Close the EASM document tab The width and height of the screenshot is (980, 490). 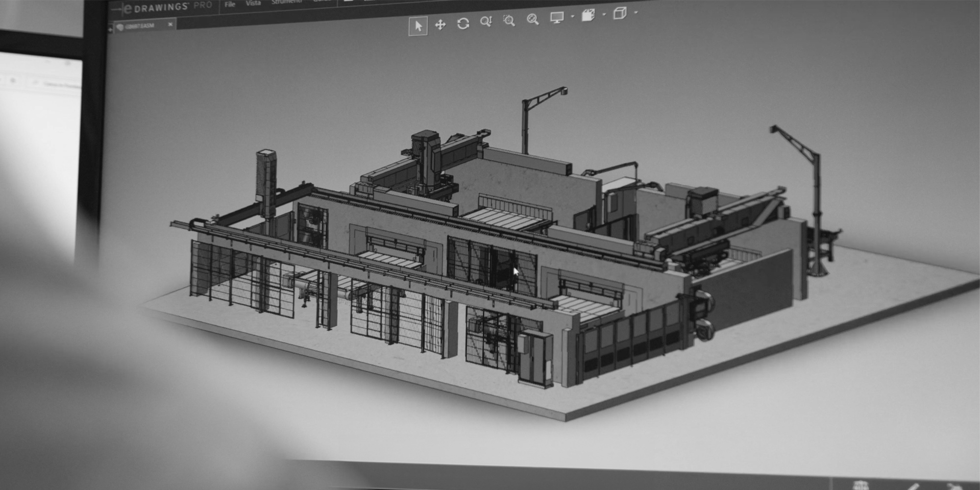(170, 24)
